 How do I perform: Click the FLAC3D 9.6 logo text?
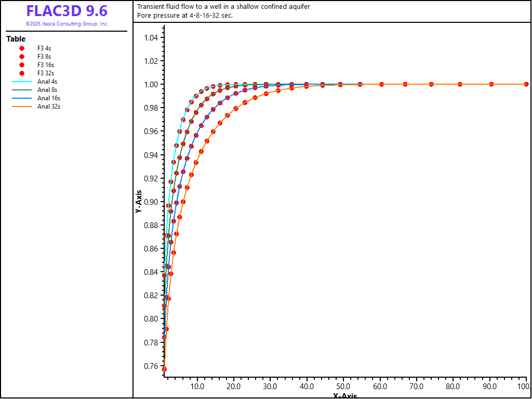(66, 11)
